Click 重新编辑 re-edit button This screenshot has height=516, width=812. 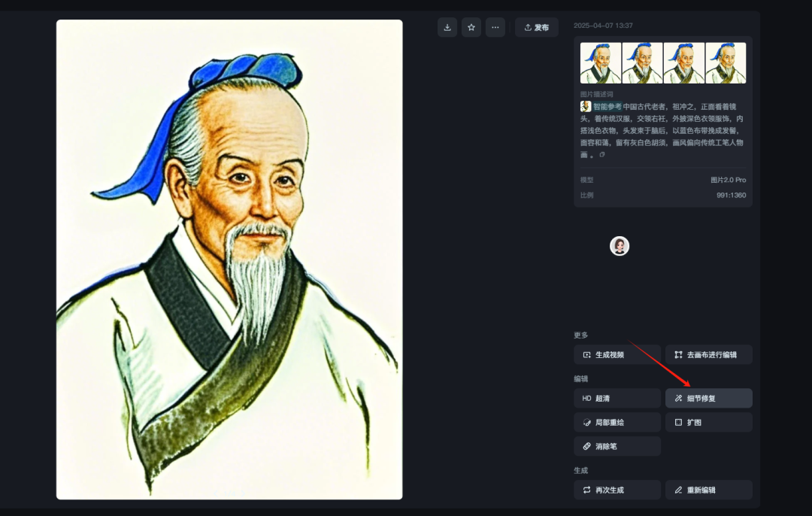tap(709, 490)
